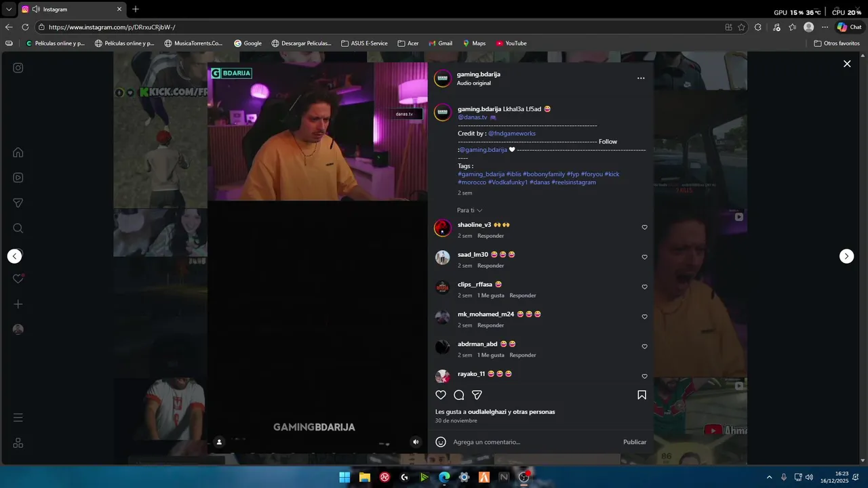Open the @danas.tv mention link
Viewport: 868px width, 488px height.
473,117
